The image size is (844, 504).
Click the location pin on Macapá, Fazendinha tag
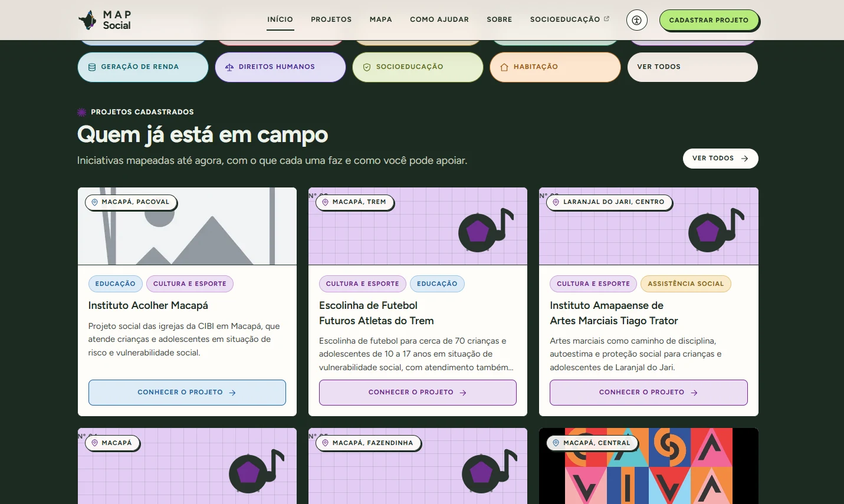click(325, 443)
